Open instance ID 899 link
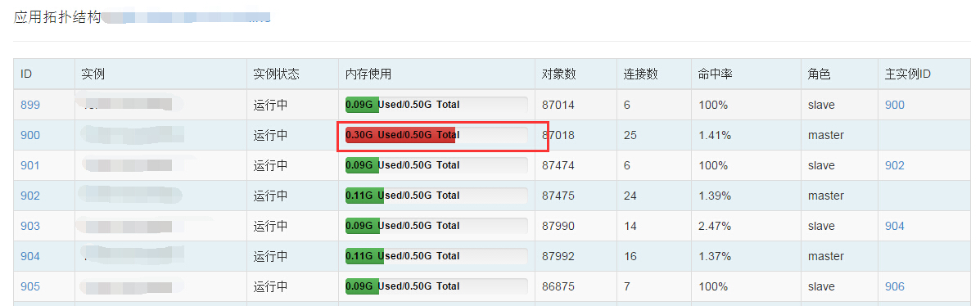Viewport: 980px width, 306px height. point(30,105)
